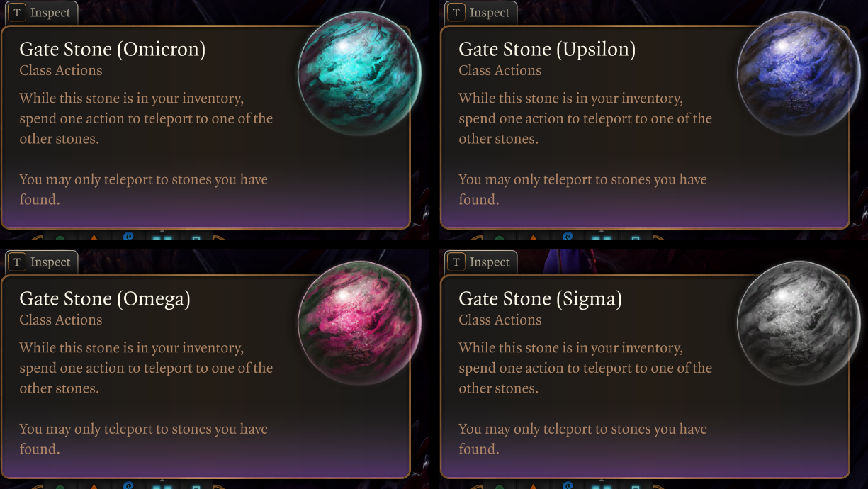
Task: Click the cyan Gate Stone Omicron orb
Action: click(359, 74)
